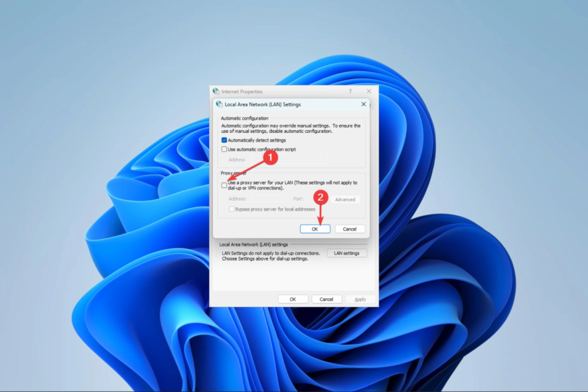This screenshot has width=588, height=392.
Task: Uncheck Automatically detect settings
Action: (224, 140)
